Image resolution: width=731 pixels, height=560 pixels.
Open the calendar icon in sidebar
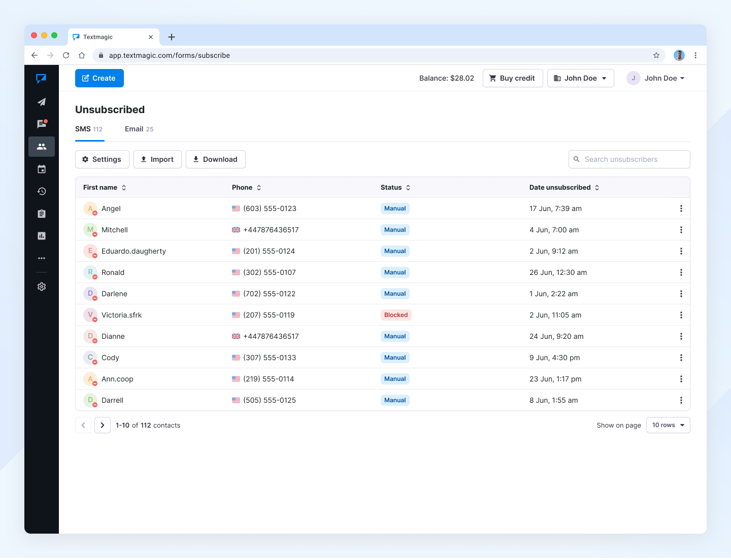(42, 169)
